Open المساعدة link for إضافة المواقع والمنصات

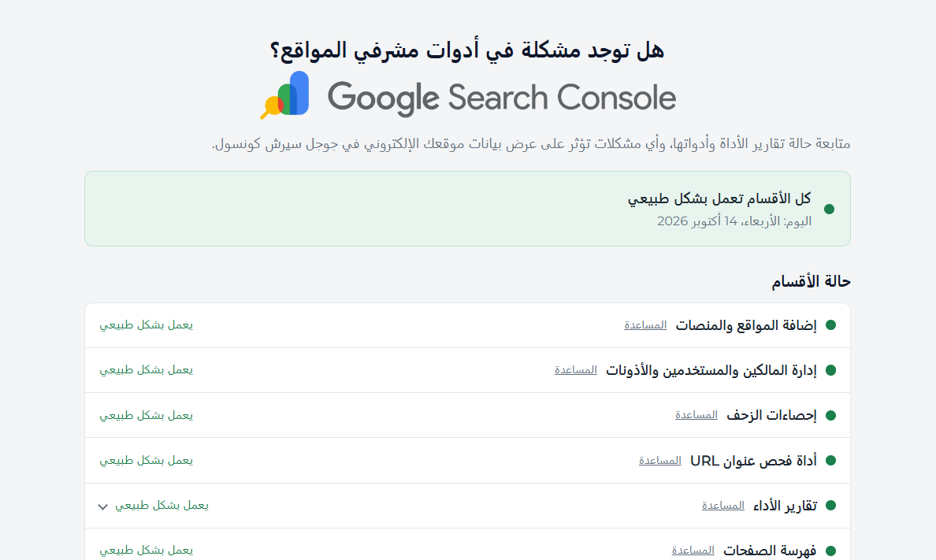click(x=645, y=325)
